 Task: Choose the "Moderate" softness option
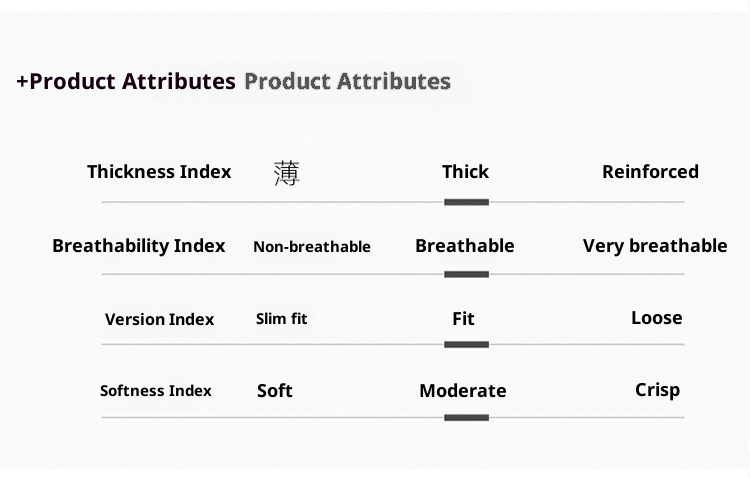coord(463,391)
